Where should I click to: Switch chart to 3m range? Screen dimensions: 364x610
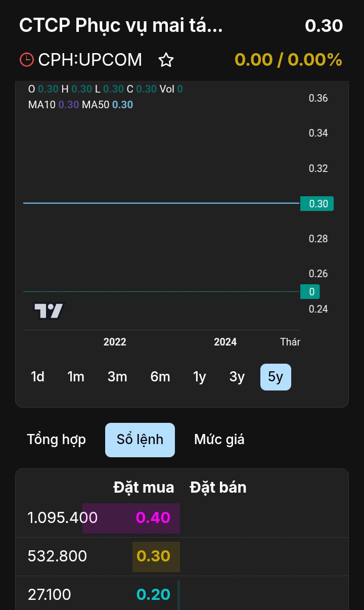pyautogui.click(x=117, y=377)
